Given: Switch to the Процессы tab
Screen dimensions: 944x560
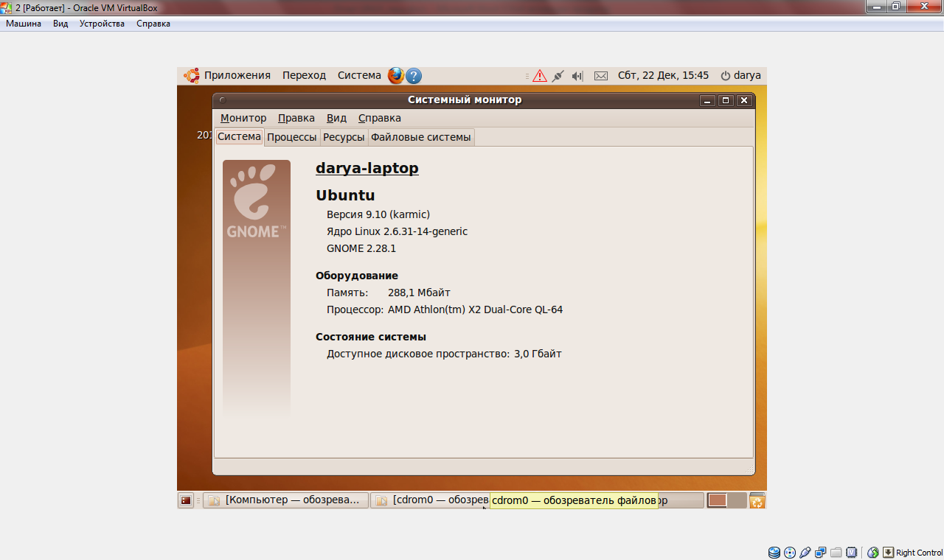Looking at the screenshot, I should point(292,137).
